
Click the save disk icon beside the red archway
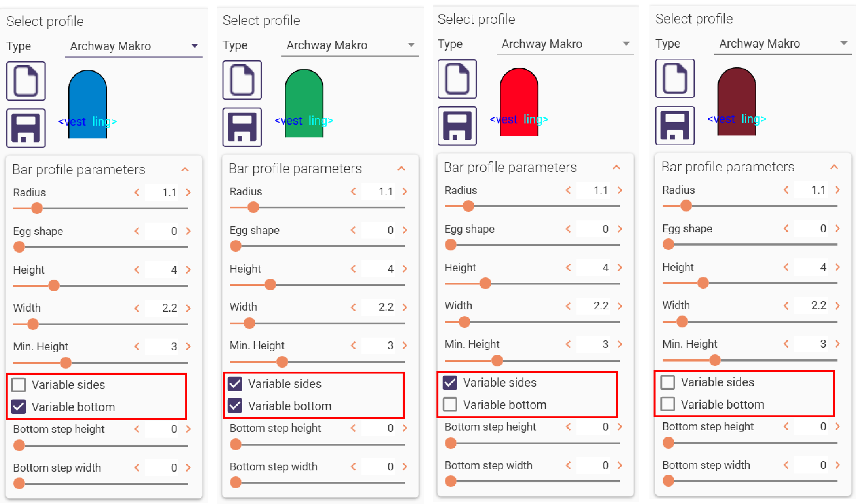[x=457, y=126]
